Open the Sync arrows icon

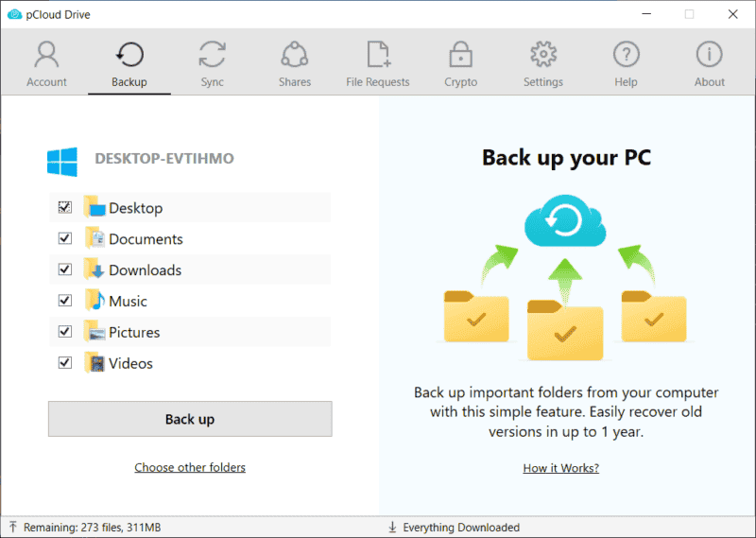(212, 55)
